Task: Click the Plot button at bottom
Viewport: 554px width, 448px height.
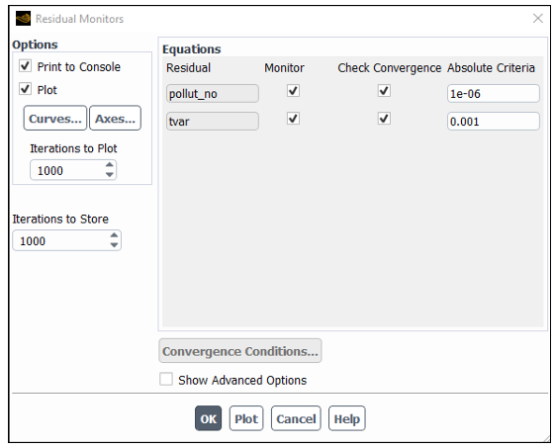Action: coord(246,418)
